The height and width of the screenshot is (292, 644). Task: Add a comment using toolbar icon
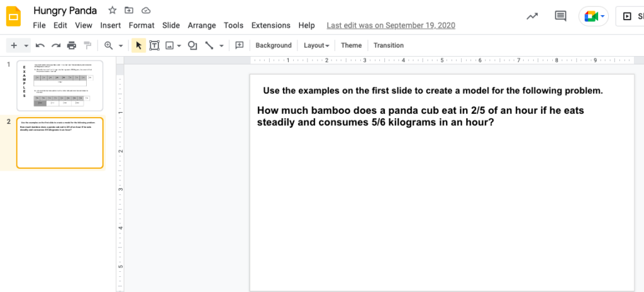[239, 45]
